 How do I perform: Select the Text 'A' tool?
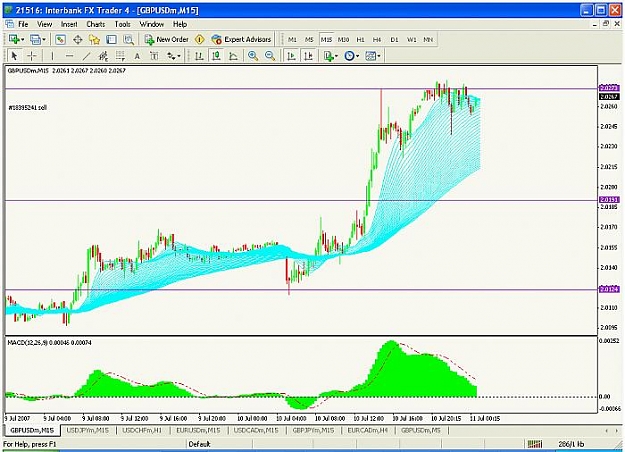tap(137, 56)
